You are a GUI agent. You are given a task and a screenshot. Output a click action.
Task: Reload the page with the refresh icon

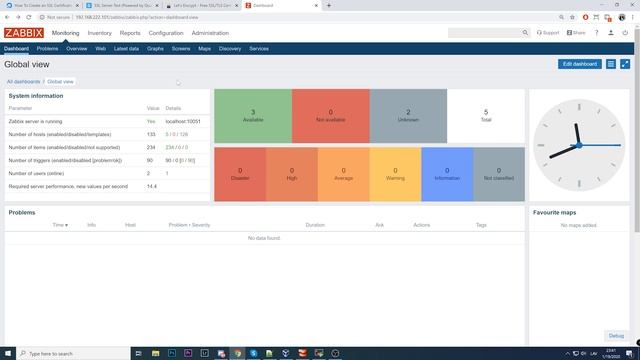point(29,17)
